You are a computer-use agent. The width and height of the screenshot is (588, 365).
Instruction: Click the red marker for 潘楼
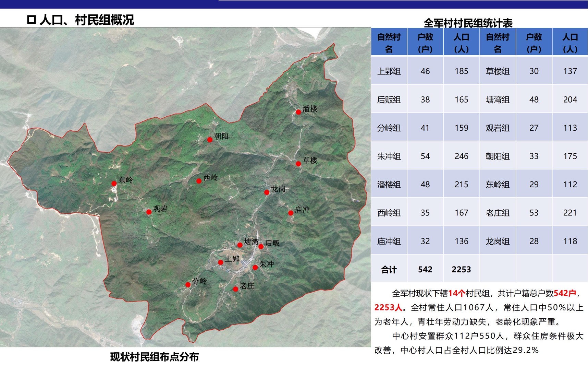pyautogui.click(x=298, y=112)
